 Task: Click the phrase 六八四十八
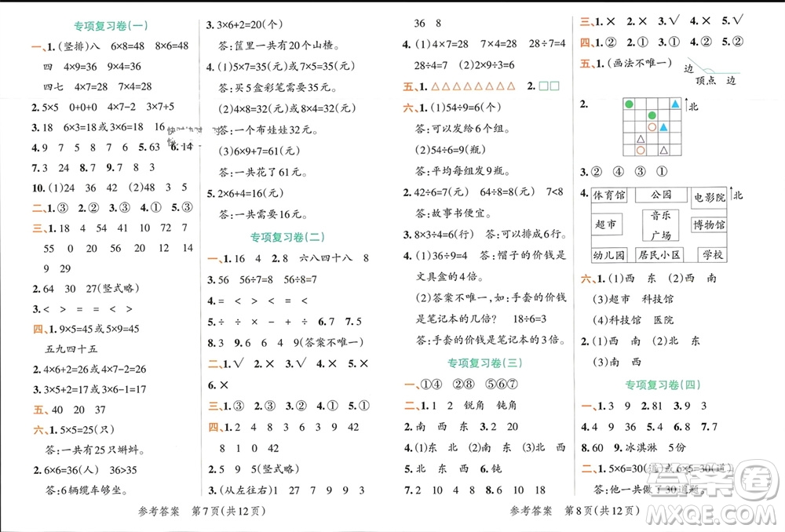click(x=326, y=258)
